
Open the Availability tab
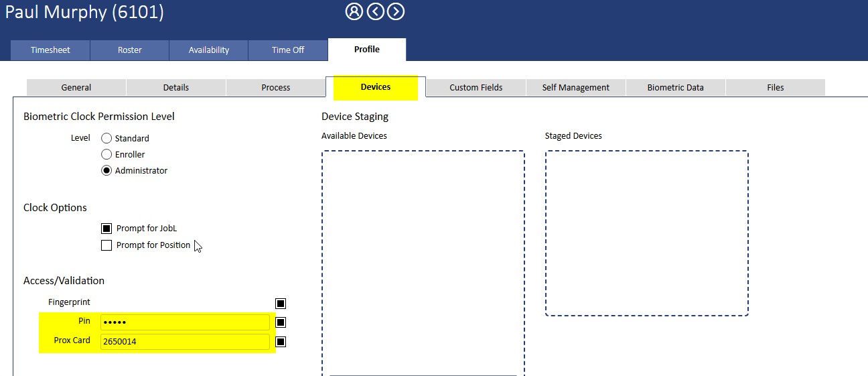(208, 50)
